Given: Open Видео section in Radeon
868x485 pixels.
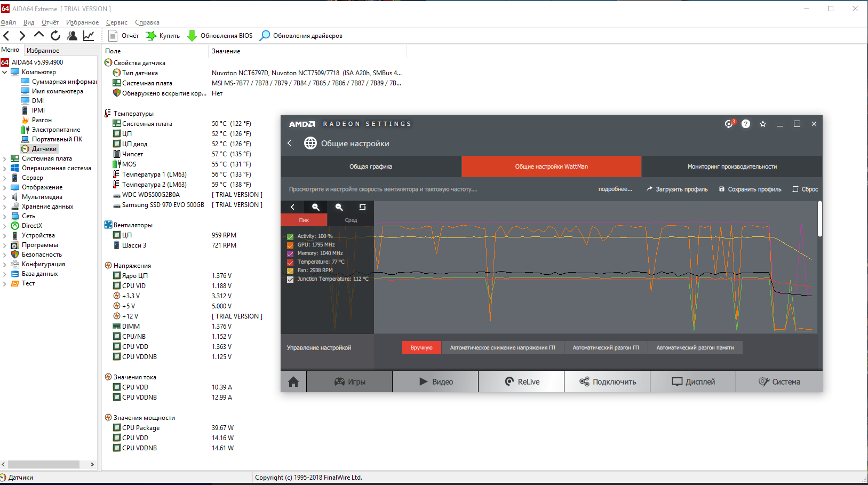Looking at the screenshot, I should click(x=435, y=381).
